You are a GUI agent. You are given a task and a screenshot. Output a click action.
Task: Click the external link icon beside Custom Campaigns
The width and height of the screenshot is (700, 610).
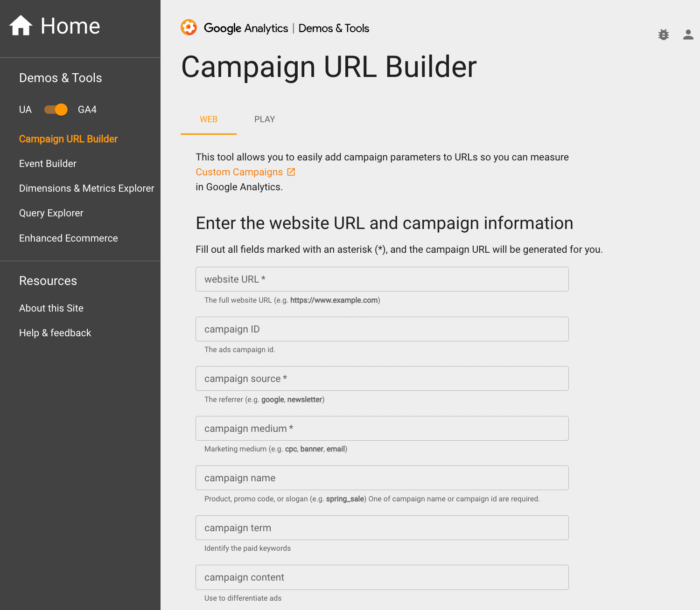[x=291, y=172]
